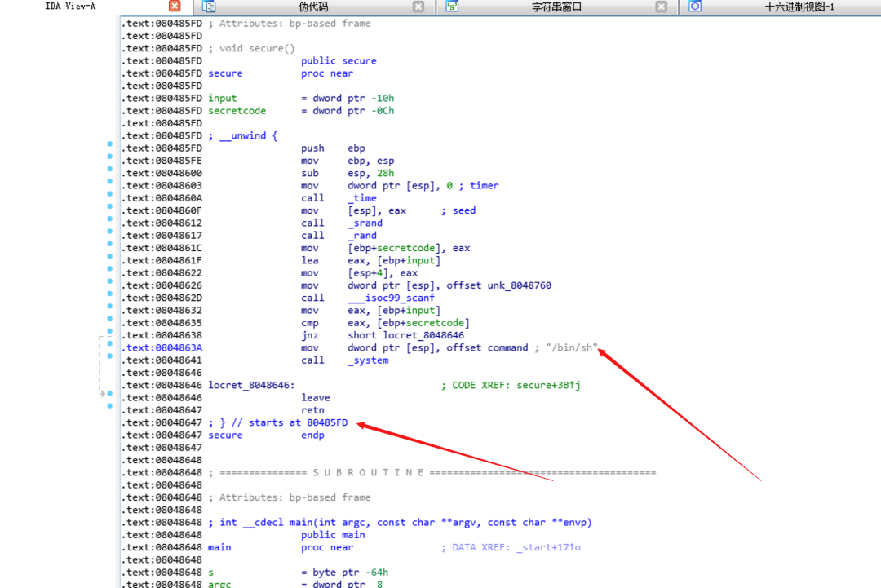
Task: Close the IDA View-A tab
Action: click(174, 7)
